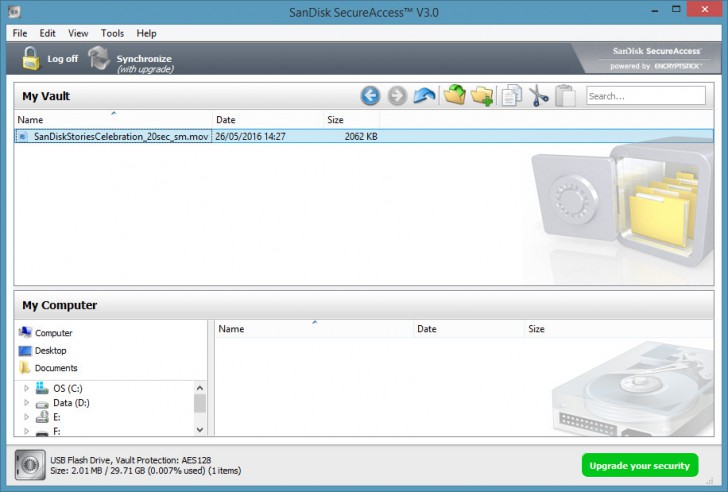The image size is (728, 492).
Task: Select Computer in the folder tree
Action: (53, 333)
